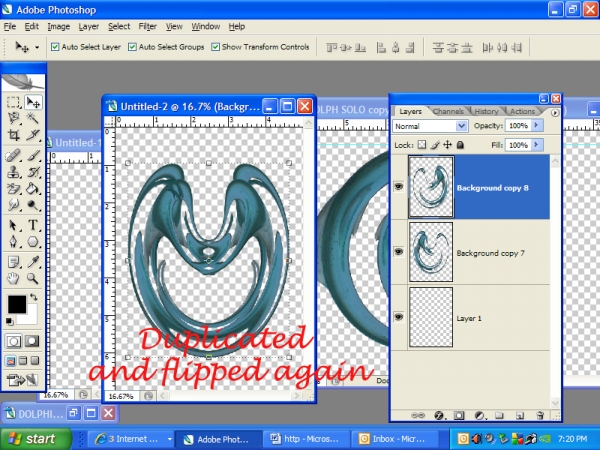The height and width of the screenshot is (450, 600).
Task: Click Edit in ImageReady button
Action: [23, 380]
